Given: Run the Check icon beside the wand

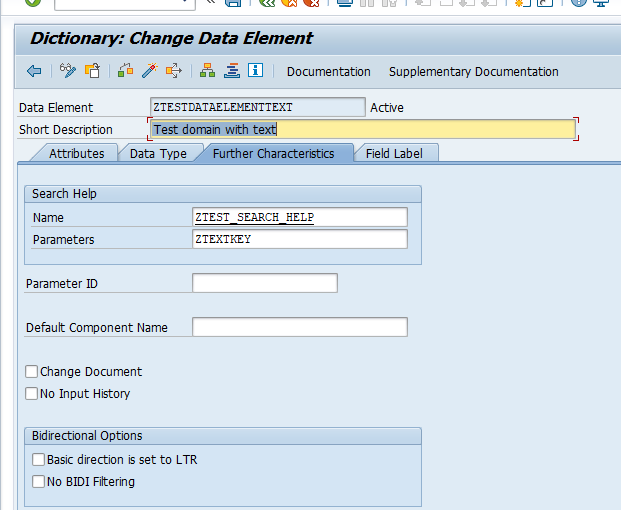Looking at the screenshot, I should coord(126,71).
